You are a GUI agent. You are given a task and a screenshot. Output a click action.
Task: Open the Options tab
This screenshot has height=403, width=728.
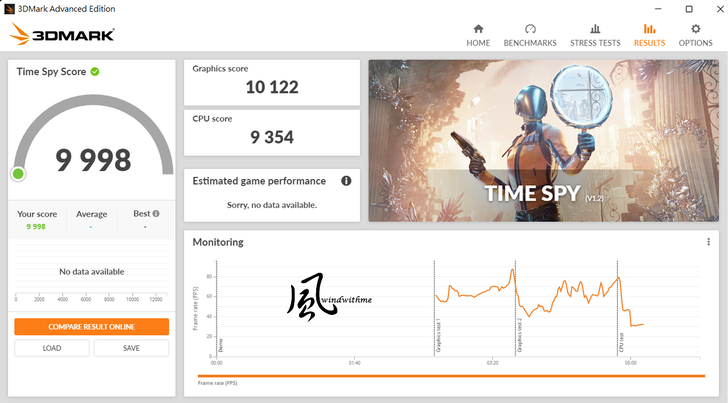pos(695,36)
